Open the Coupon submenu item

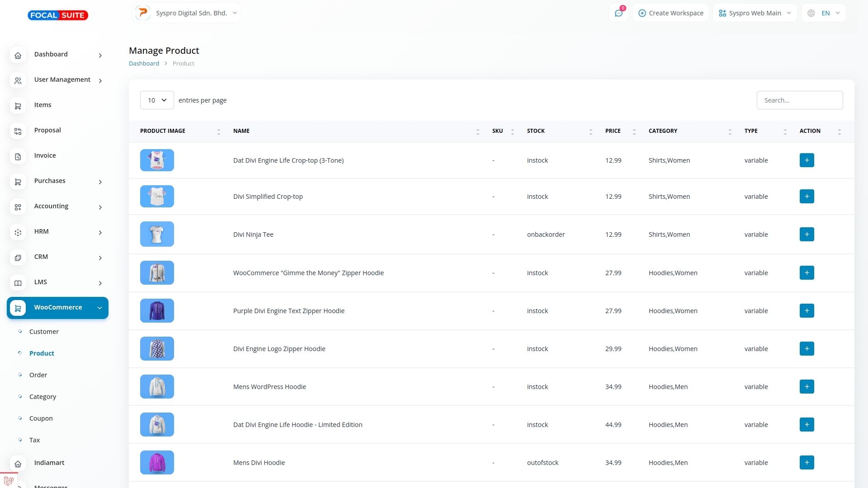click(41, 418)
